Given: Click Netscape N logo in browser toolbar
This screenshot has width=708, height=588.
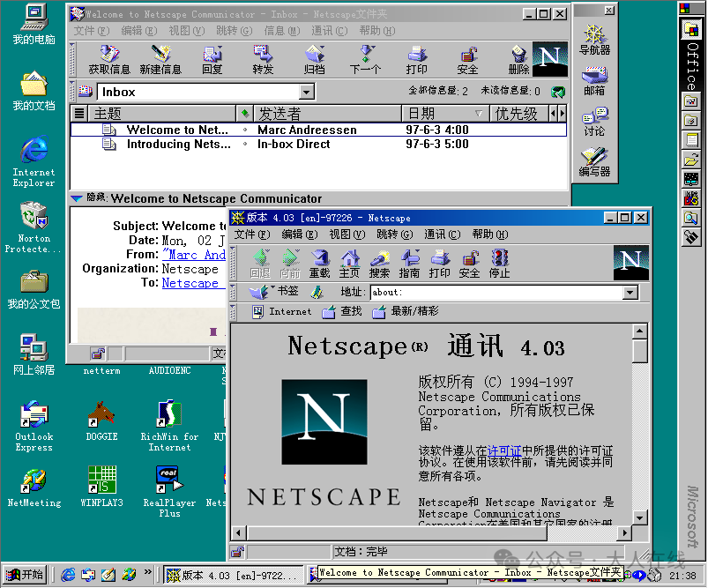Looking at the screenshot, I should [x=630, y=263].
